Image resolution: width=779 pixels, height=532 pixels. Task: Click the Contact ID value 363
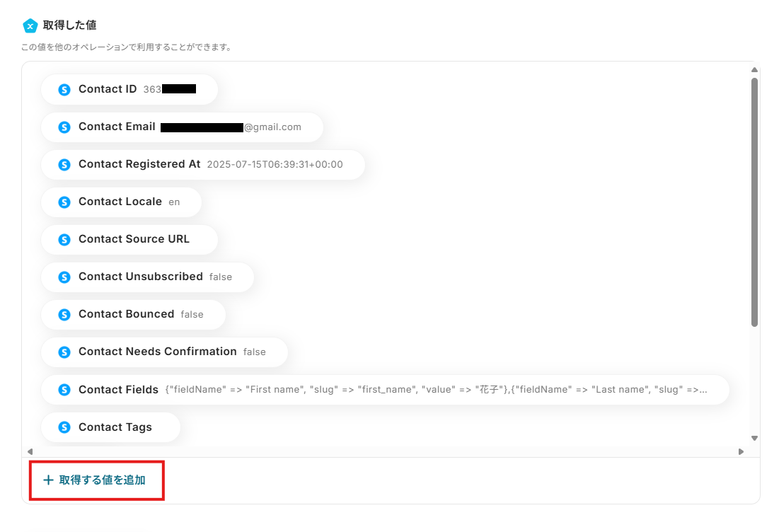[152, 89]
